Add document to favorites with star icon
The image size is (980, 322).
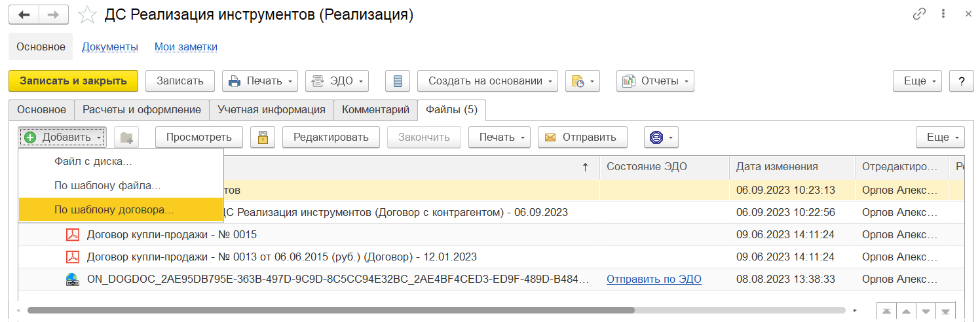[87, 15]
